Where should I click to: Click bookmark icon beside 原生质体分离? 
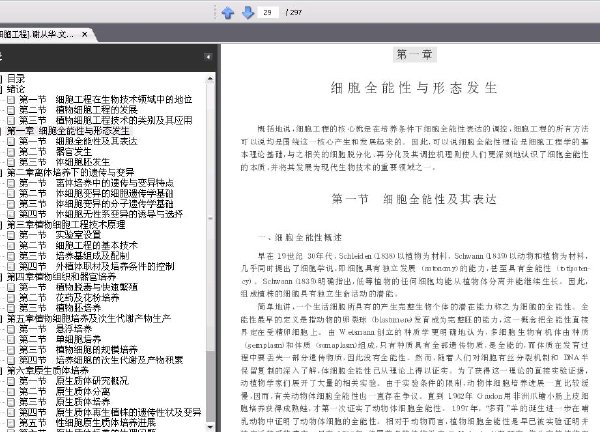click(11, 391)
